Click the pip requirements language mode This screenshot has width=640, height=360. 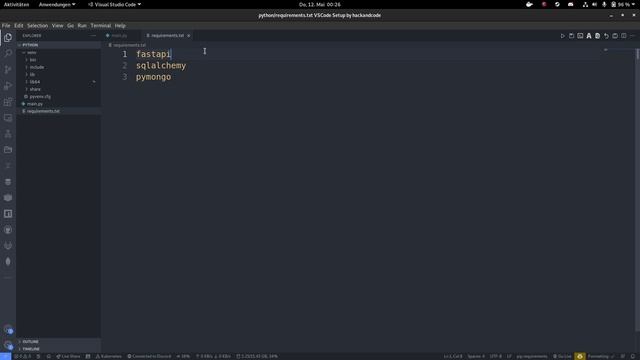coord(531,356)
